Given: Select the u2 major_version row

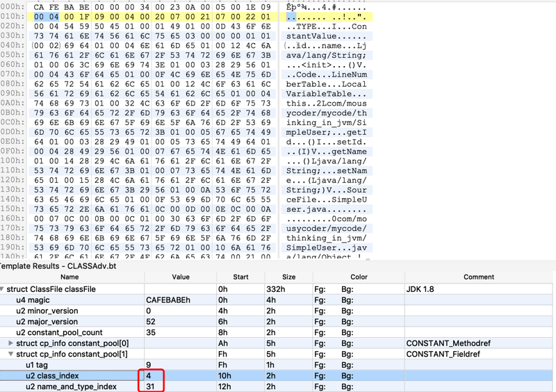Looking at the screenshot, I should (x=276, y=322).
